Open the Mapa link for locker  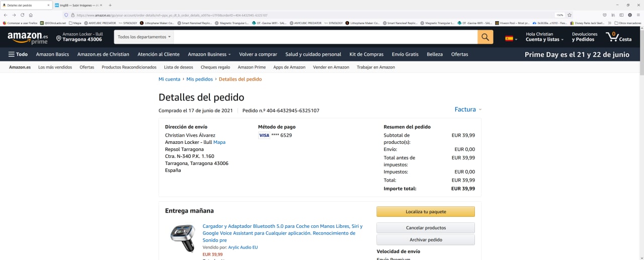pos(219,142)
